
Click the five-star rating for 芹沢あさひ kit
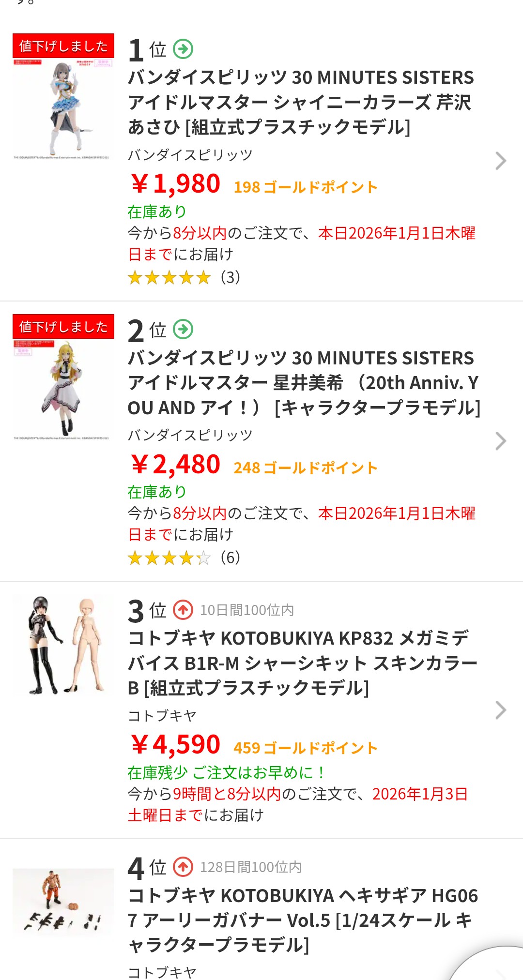169,278
